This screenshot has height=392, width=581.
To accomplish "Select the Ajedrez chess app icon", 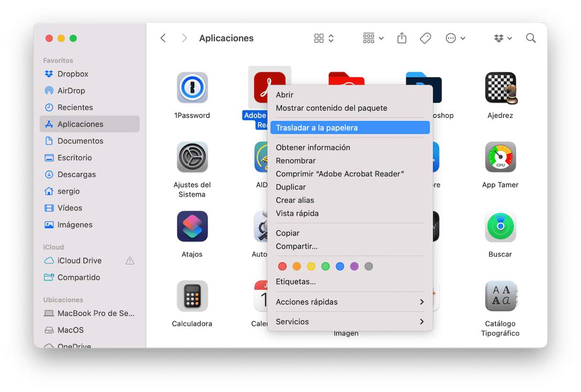I will point(500,88).
